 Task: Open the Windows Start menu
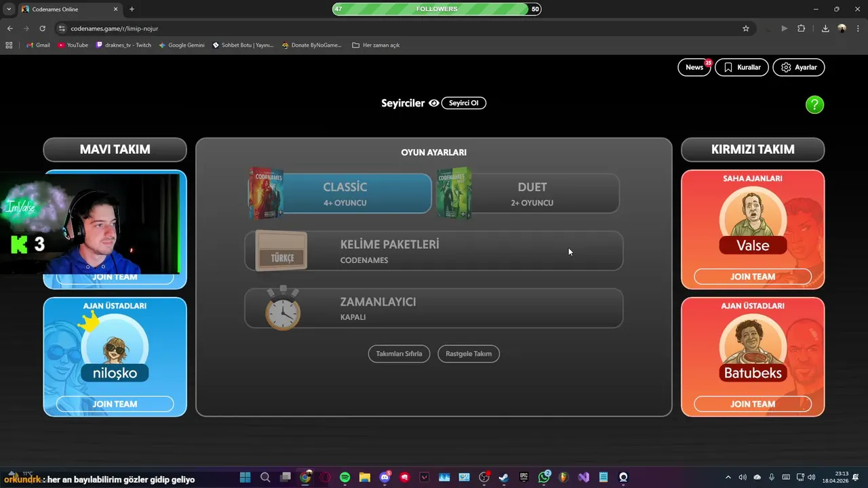[x=245, y=477]
